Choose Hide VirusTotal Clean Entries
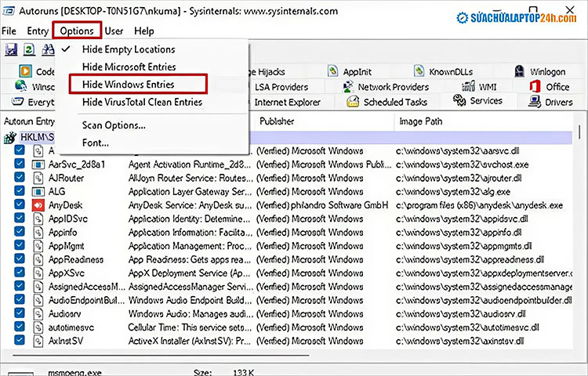 pyautogui.click(x=142, y=102)
